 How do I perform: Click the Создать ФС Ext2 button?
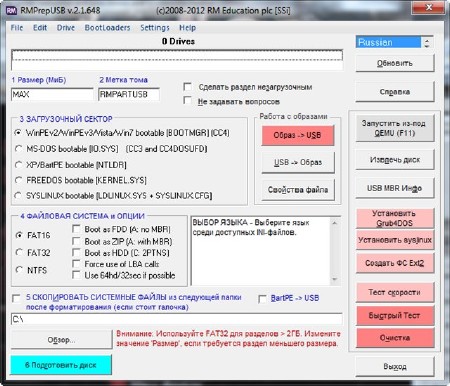[x=395, y=263]
